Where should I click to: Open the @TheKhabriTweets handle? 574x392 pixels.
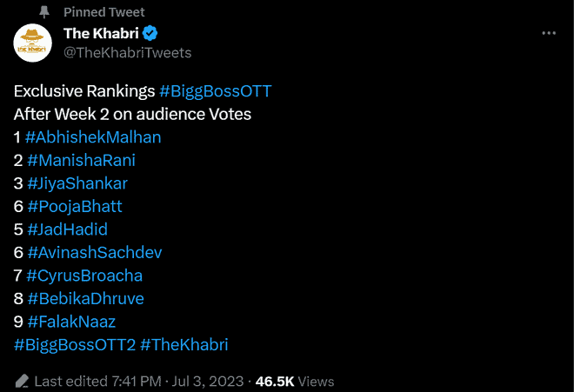[127, 53]
